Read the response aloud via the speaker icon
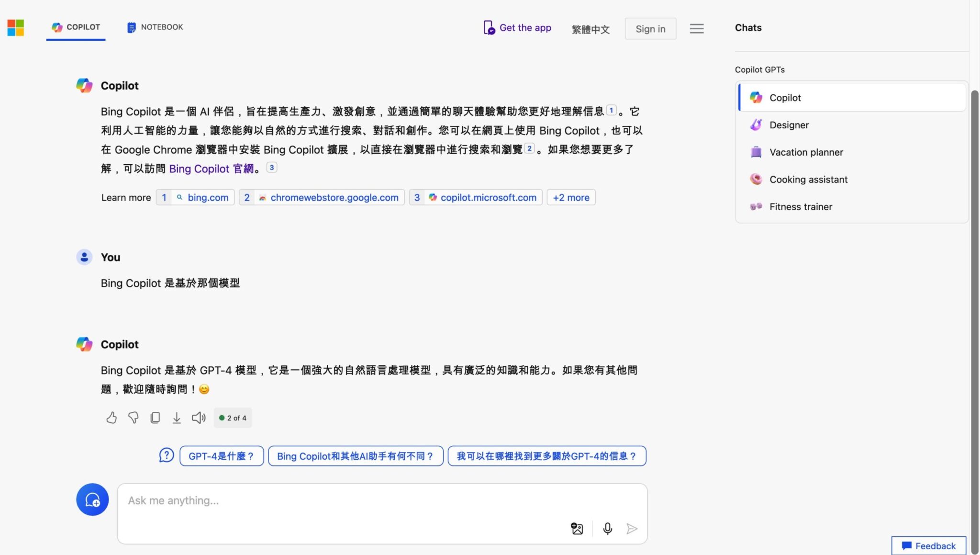 (199, 418)
